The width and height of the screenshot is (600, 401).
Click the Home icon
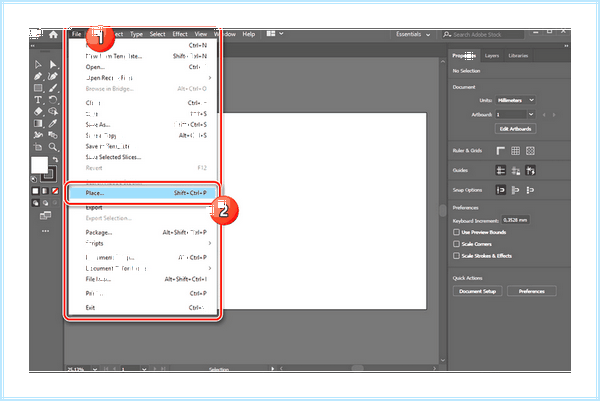pyautogui.click(x=53, y=34)
